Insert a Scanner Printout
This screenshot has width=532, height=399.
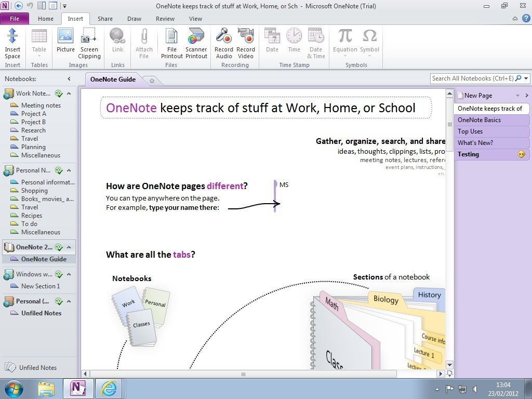click(x=196, y=44)
